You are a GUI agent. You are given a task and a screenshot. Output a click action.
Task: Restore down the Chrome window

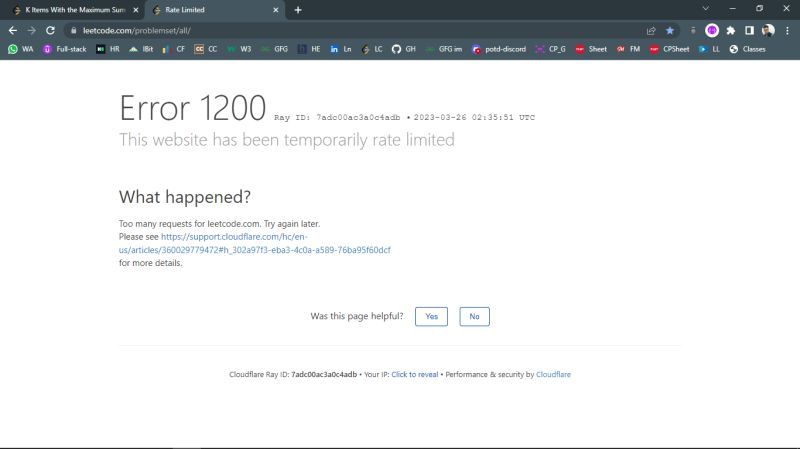point(759,9)
